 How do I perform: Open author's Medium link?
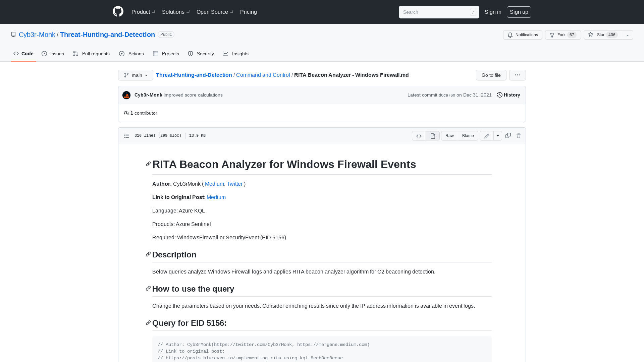(x=214, y=184)
